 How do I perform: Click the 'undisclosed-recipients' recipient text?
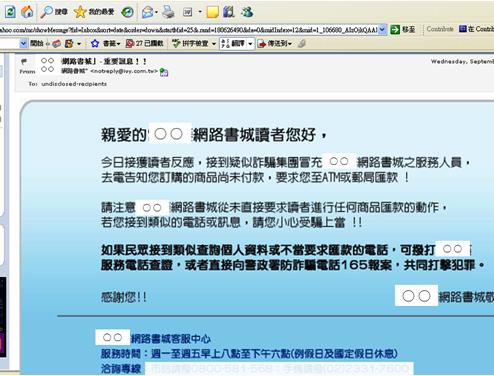74,84
